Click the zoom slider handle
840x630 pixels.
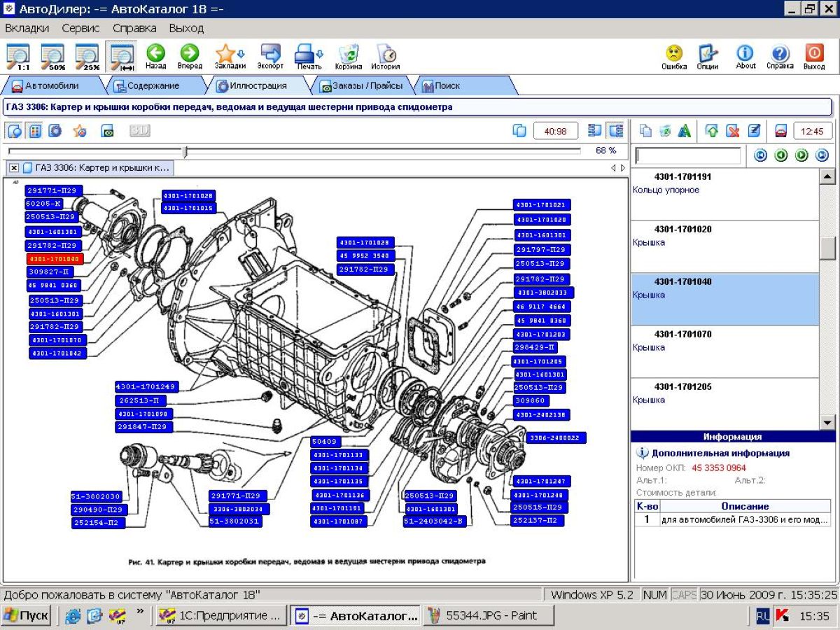185,151
